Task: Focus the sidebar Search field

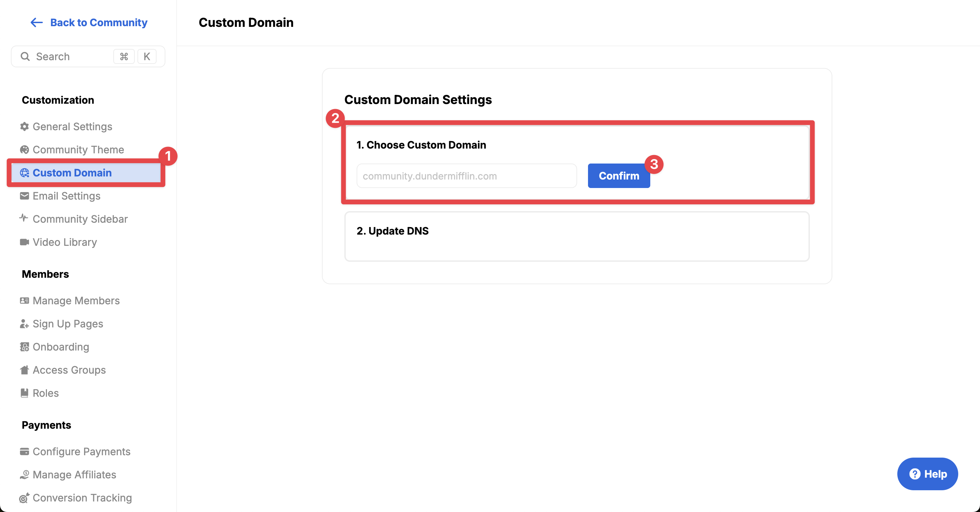Action: coord(88,57)
